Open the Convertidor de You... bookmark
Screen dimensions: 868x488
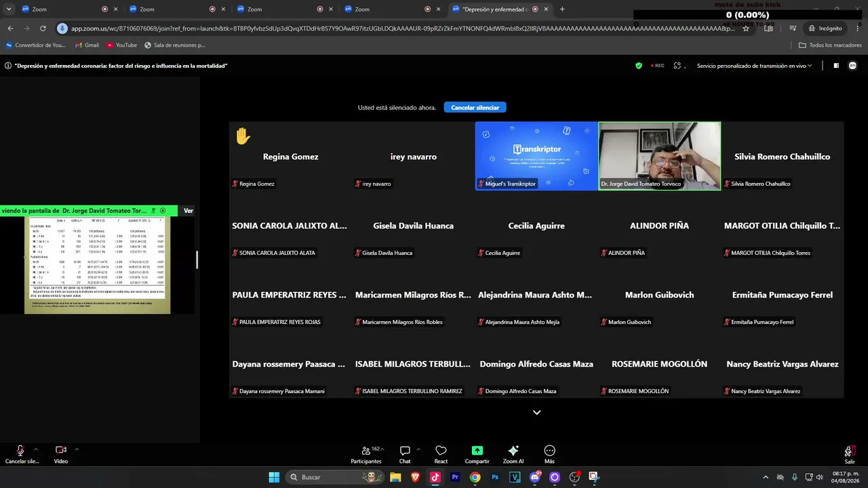pyautogui.click(x=36, y=45)
